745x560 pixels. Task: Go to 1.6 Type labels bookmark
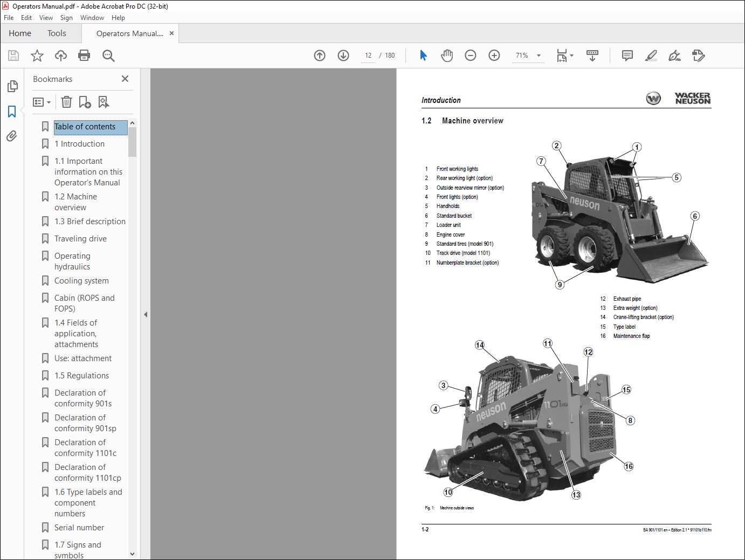click(x=88, y=503)
